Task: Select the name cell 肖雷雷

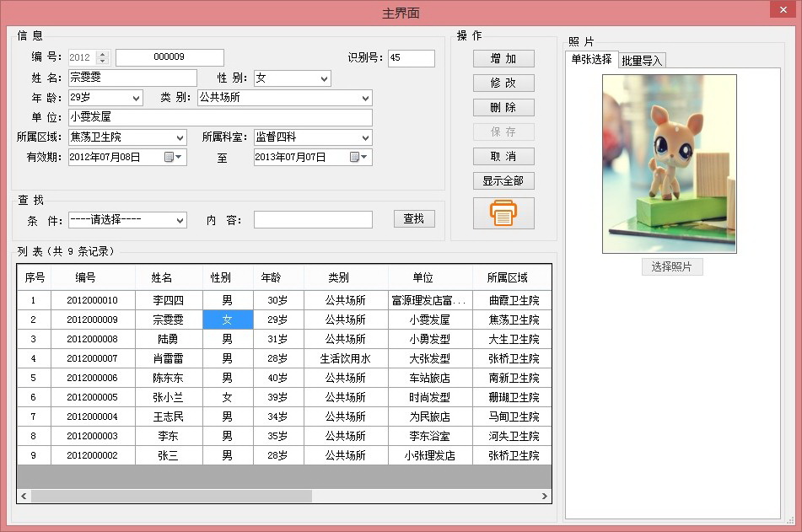Action: (169, 358)
